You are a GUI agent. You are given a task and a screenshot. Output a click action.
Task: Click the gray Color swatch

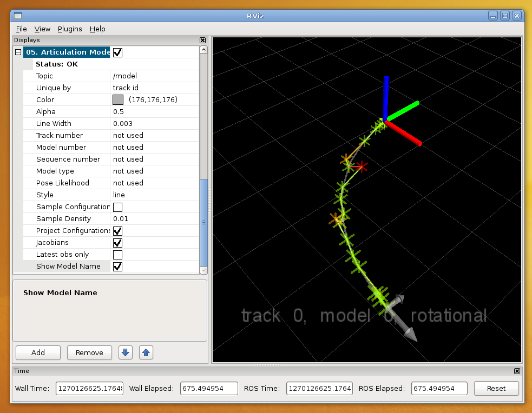pos(118,99)
